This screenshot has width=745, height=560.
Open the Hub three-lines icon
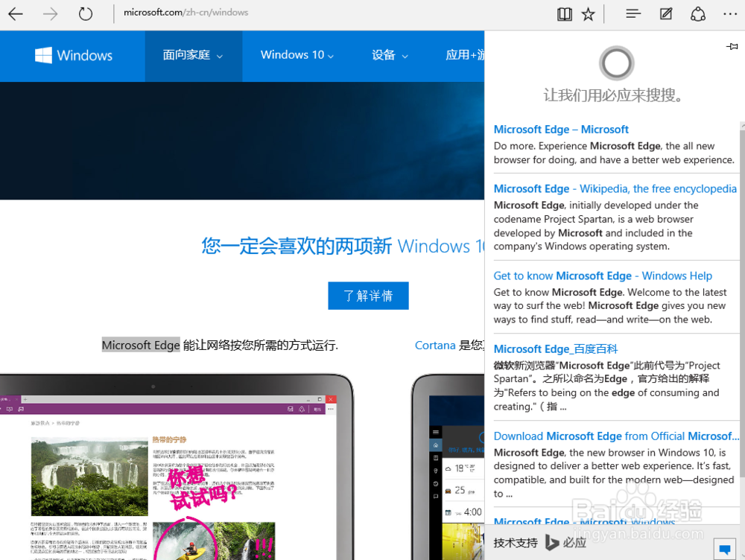pos(633,13)
